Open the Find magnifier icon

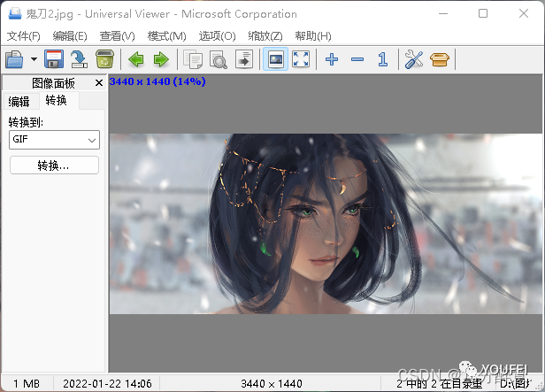[219, 59]
